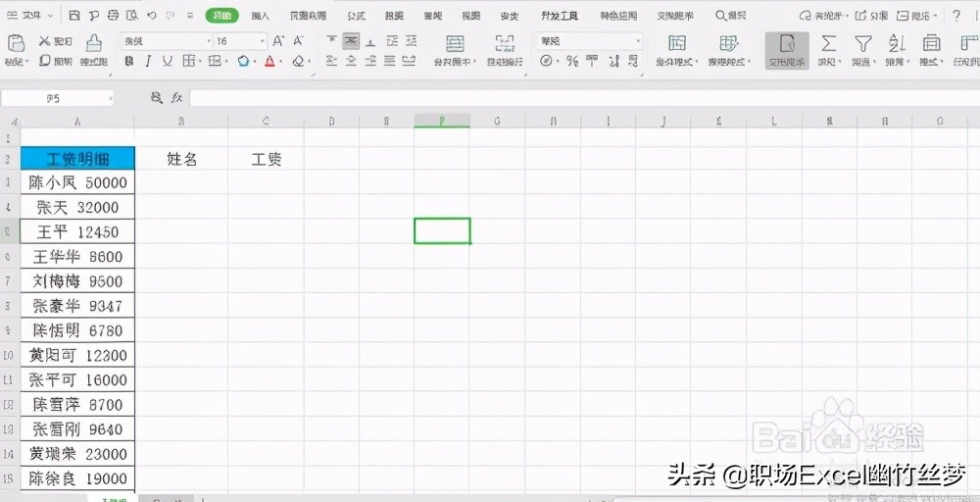Expand the Paste options arrow

point(25,61)
